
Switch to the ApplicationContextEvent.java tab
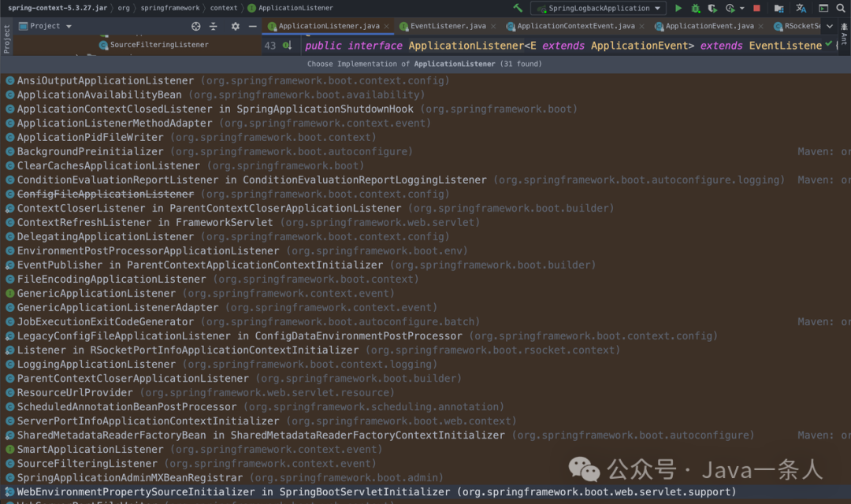(x=575, y=26)
